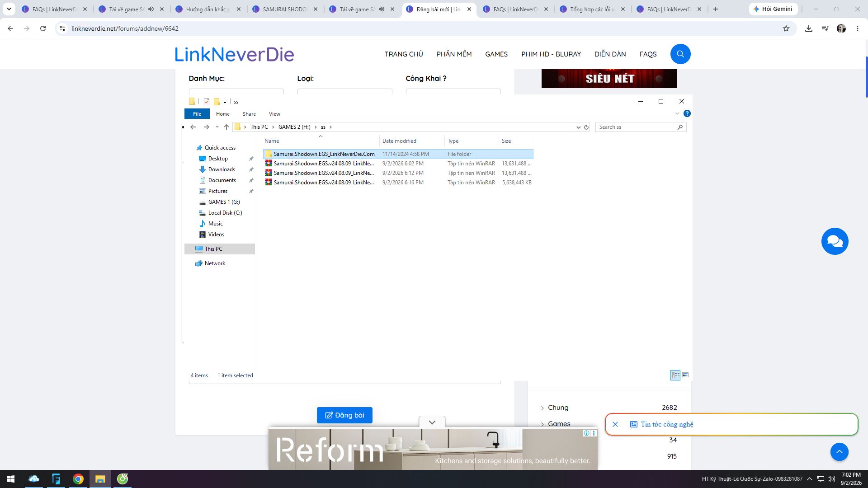Close the 'Tin tức công nghệ' notification
Screen dimensions: 868x488
[615, 424]
